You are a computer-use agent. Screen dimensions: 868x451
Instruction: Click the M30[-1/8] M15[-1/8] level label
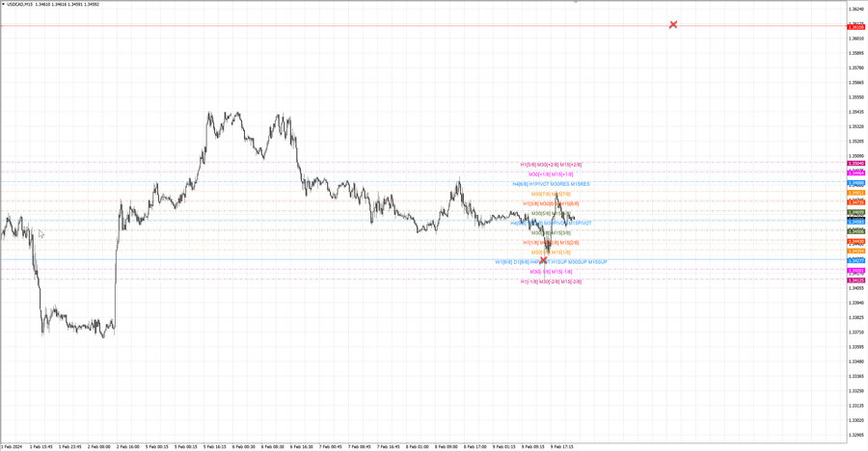click(551, 272)
